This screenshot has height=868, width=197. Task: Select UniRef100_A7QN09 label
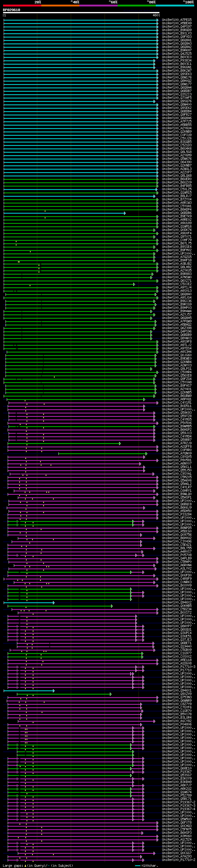click(x=177, y=454)
